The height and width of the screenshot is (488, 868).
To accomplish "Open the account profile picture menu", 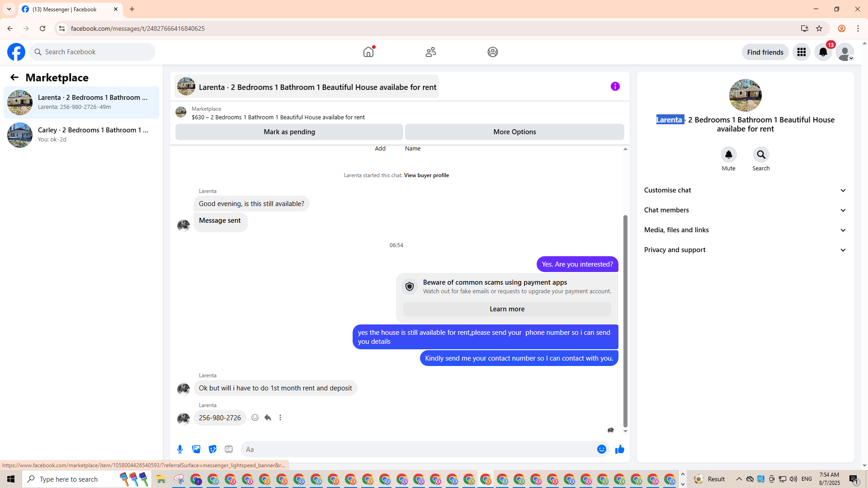I will (845, 52).
